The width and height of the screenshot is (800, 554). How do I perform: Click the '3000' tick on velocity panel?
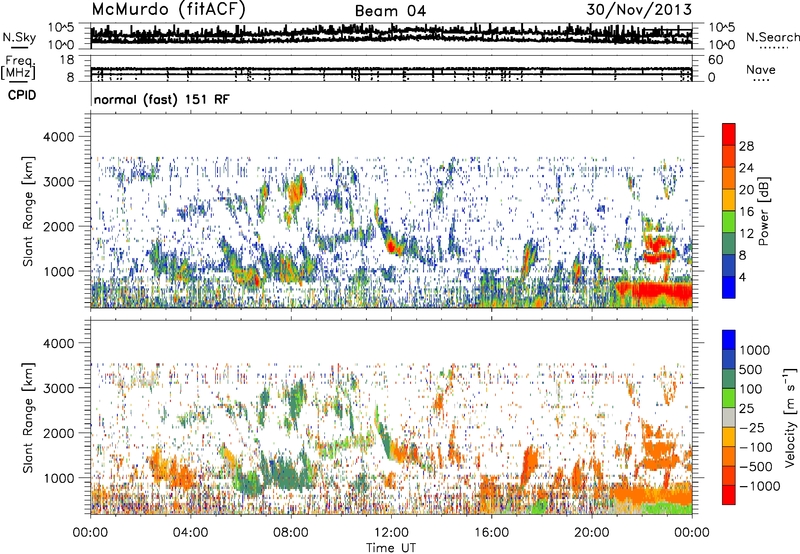[x=60, y=388]
